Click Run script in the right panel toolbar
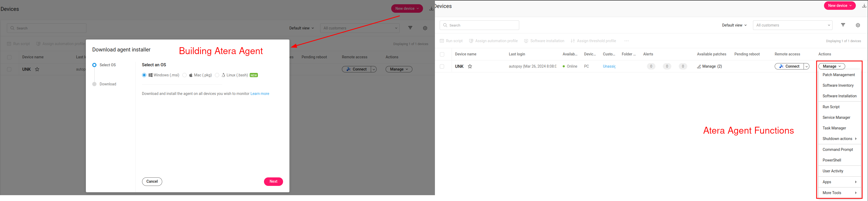 451,41
